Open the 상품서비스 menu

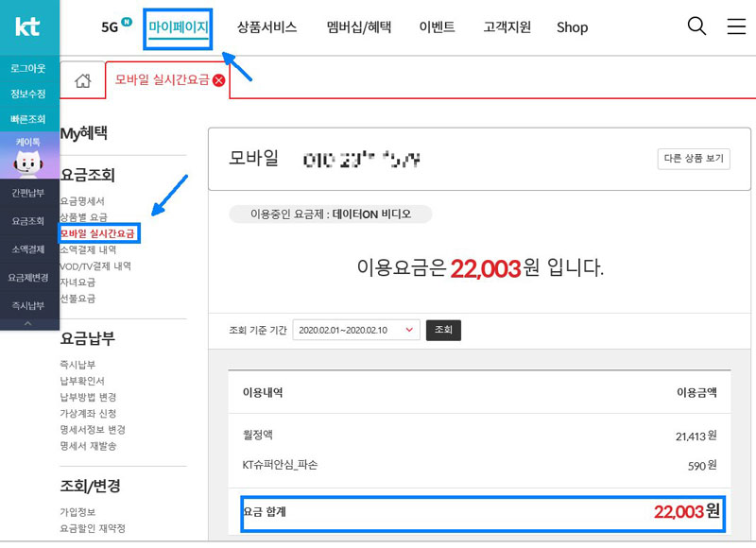click(x=266, y=27)
